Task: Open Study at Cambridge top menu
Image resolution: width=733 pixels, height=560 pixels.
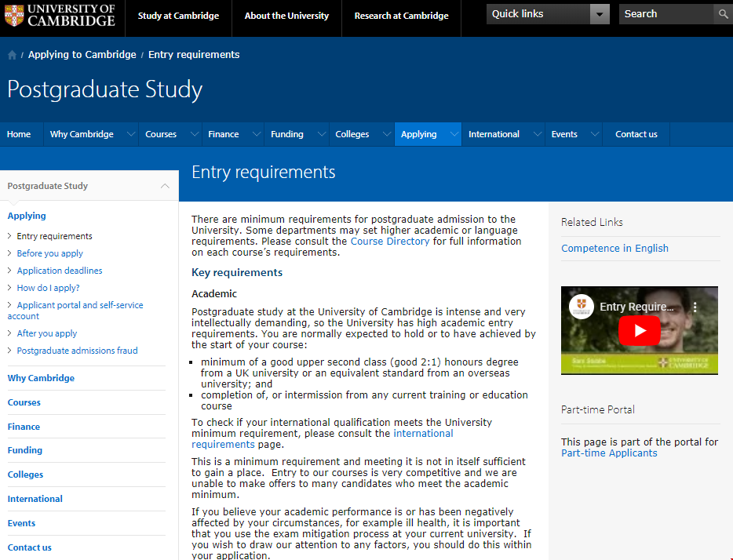Action: pos(178,16)
